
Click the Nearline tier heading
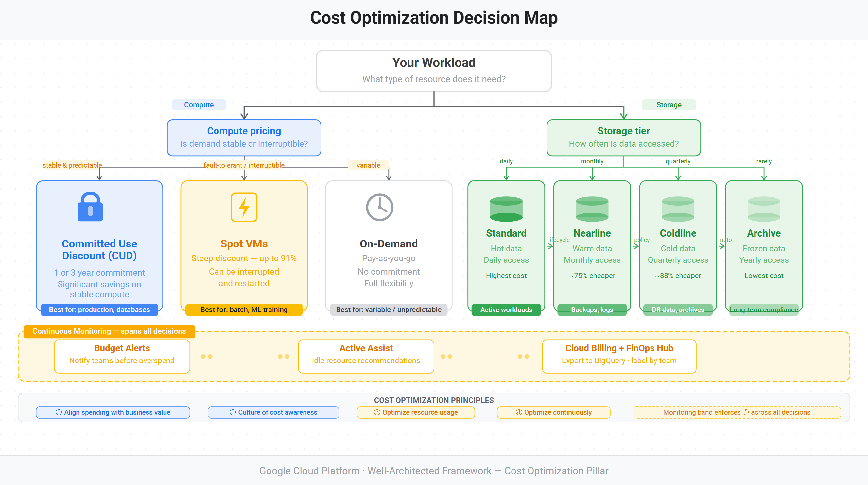click(x=592, y=233)
